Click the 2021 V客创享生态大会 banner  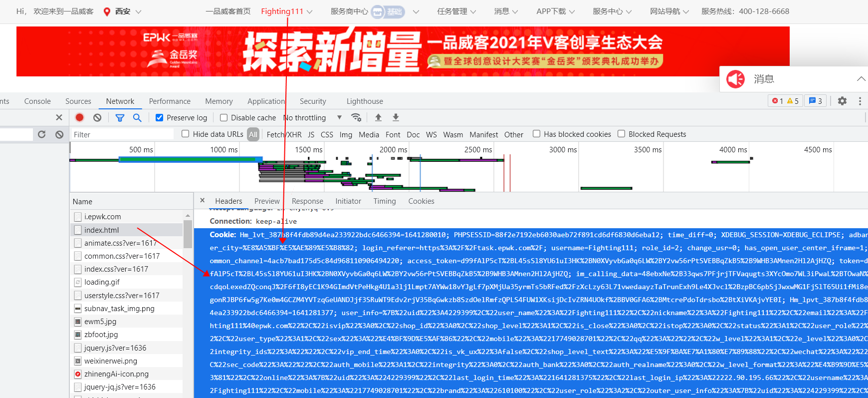point(403,51)
